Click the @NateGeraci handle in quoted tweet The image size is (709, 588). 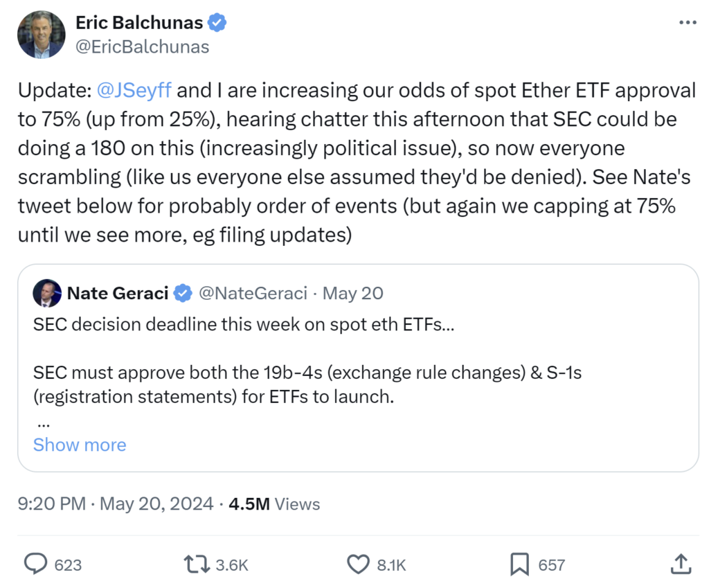coord(253,293)
